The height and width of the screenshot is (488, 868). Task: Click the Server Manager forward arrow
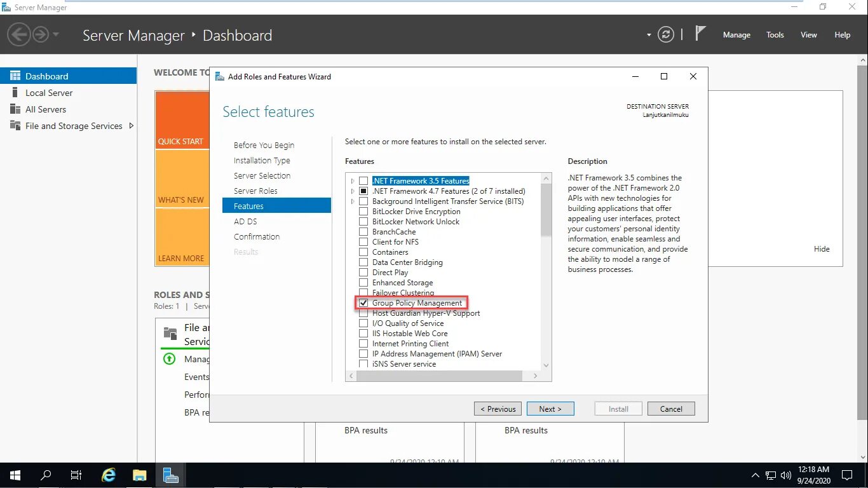tap(41, 34)
